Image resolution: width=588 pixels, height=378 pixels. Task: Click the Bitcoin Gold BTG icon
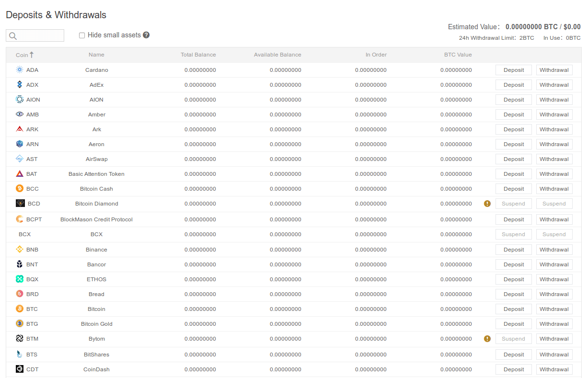pos(20,324)
